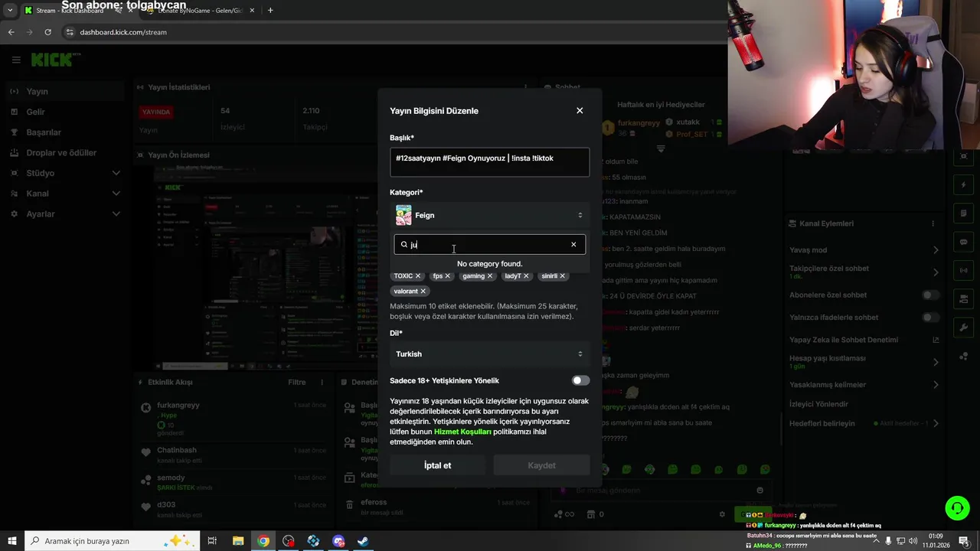Remove the gaming tag
Viewport: 980px width, 551px height.
coord(490,276)
